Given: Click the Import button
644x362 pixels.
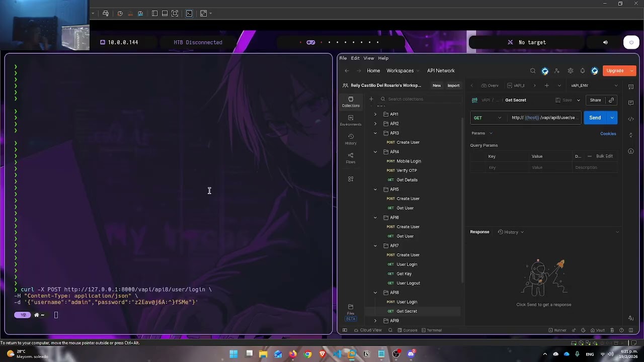Looking at the screenshot, I should pos(453,85).
